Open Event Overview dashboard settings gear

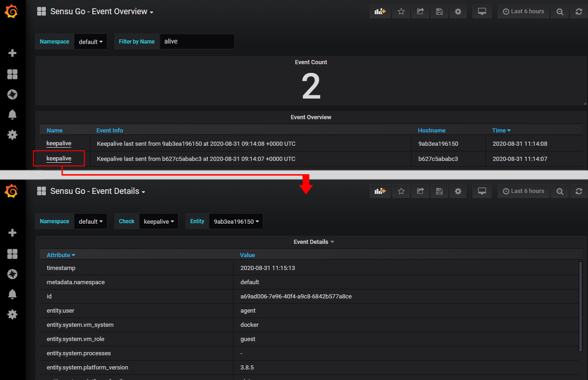(458, 11)
